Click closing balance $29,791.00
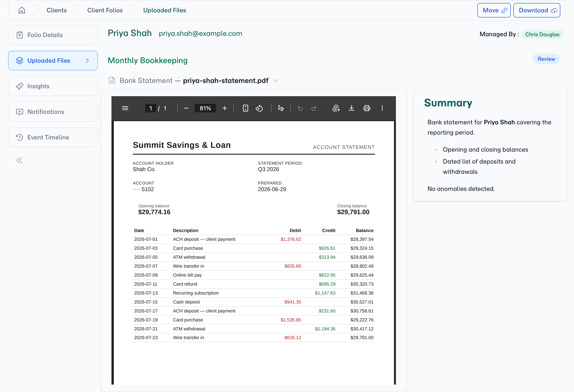Viewport: 574px width, 392px height. pos(353,212)
